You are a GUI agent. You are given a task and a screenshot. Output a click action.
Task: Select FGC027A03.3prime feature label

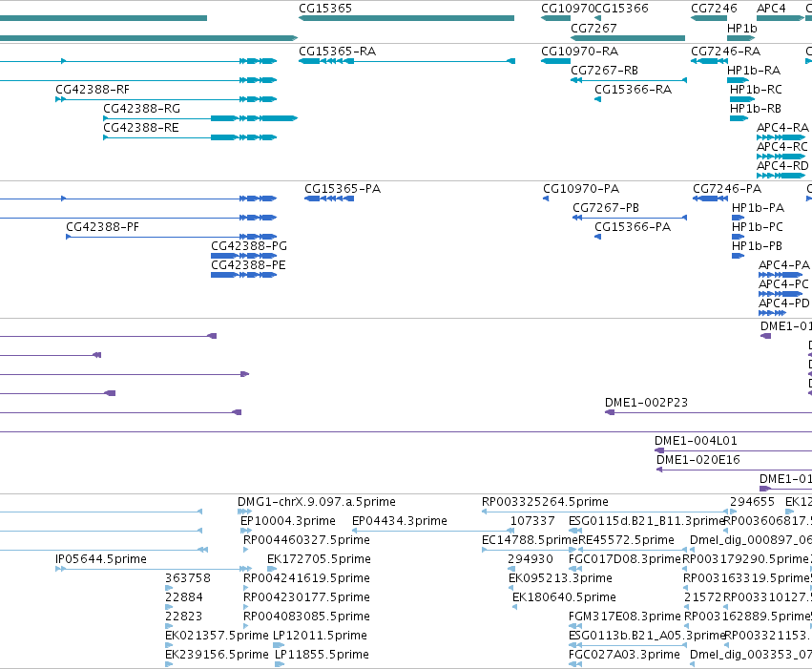pyautogui.click(x=624, y=655)
